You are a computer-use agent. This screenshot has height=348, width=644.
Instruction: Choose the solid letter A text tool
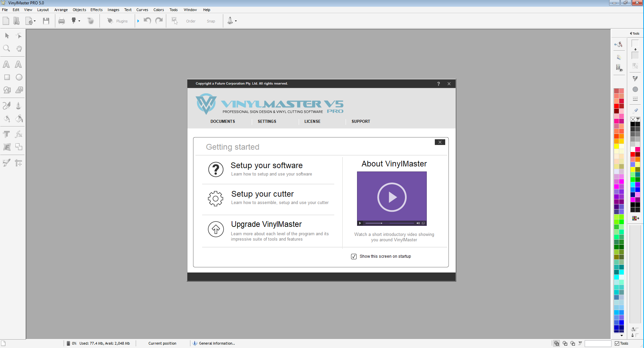point(6,64)
